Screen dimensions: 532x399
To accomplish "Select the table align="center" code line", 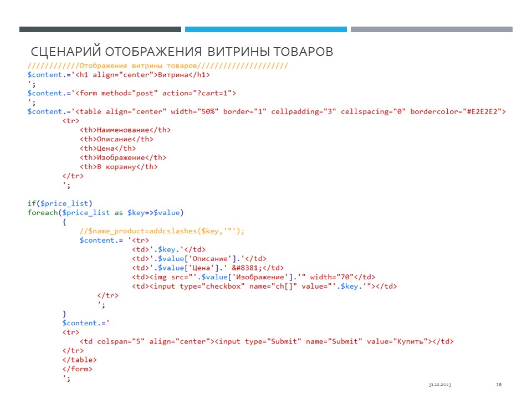I will [266, 111].
